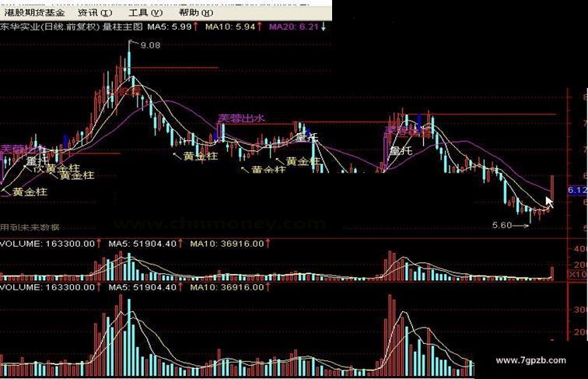Screen dimensions: 588x379
Task: Select the latest red bar in the first volume panel
Action: 552,274
